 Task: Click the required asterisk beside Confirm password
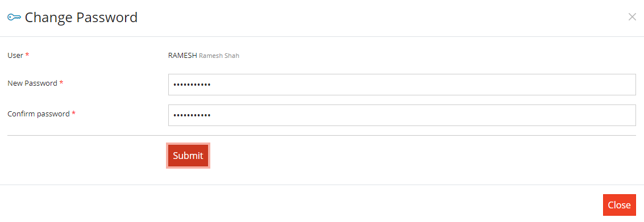pos(73,113)
